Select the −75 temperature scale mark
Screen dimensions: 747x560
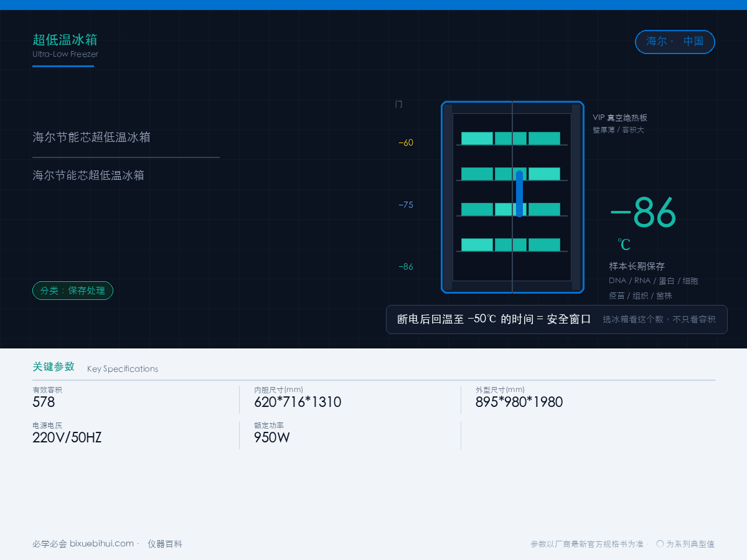click(x=406, y=205)
